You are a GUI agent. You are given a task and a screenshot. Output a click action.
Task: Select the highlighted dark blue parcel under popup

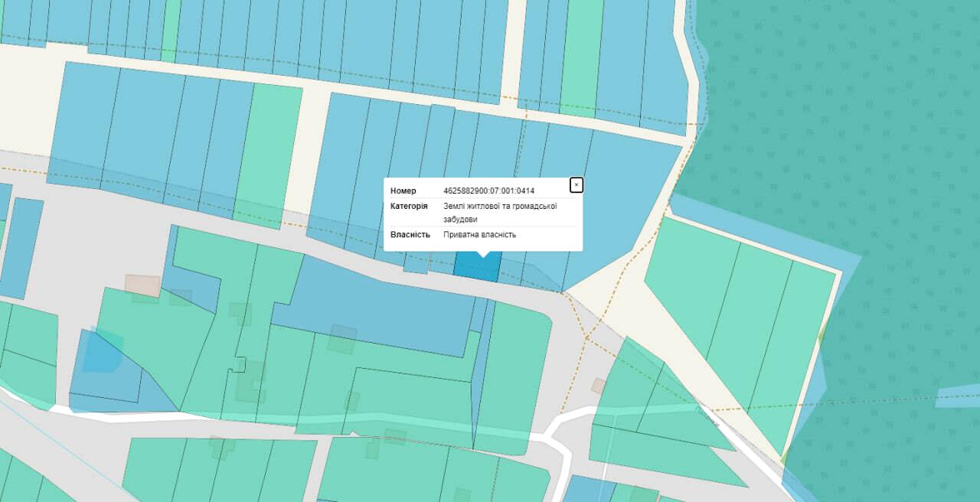476,266
